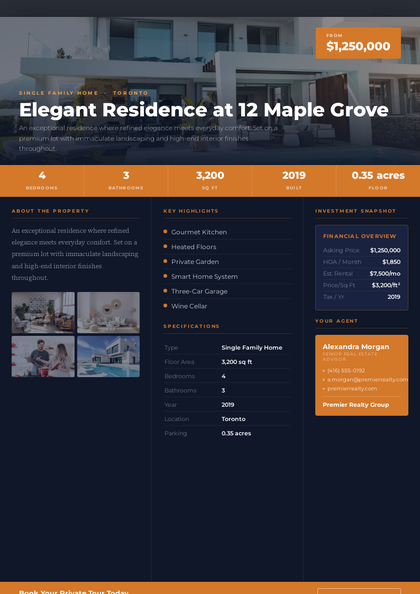Click the Financial Overview card title

[x=360, y=236]
